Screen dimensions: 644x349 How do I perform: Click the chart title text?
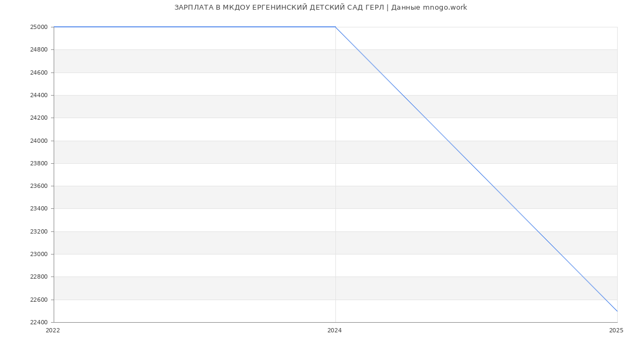pos(320,8)
